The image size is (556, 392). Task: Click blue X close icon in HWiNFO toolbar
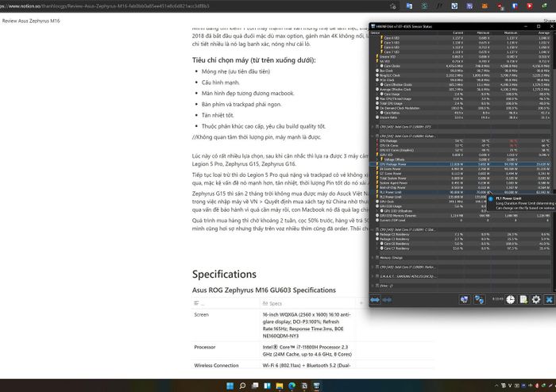(x=549, y=300)
